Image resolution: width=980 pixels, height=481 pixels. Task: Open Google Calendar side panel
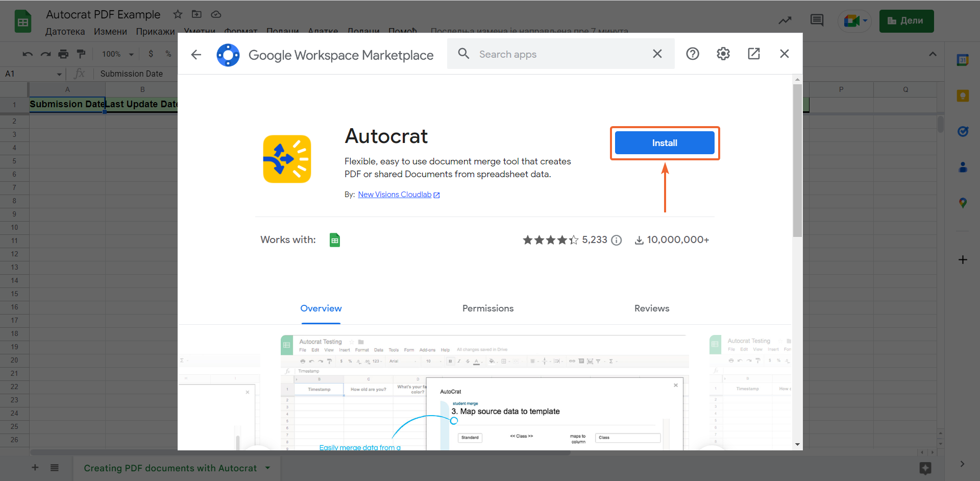(x=963, y=60)
